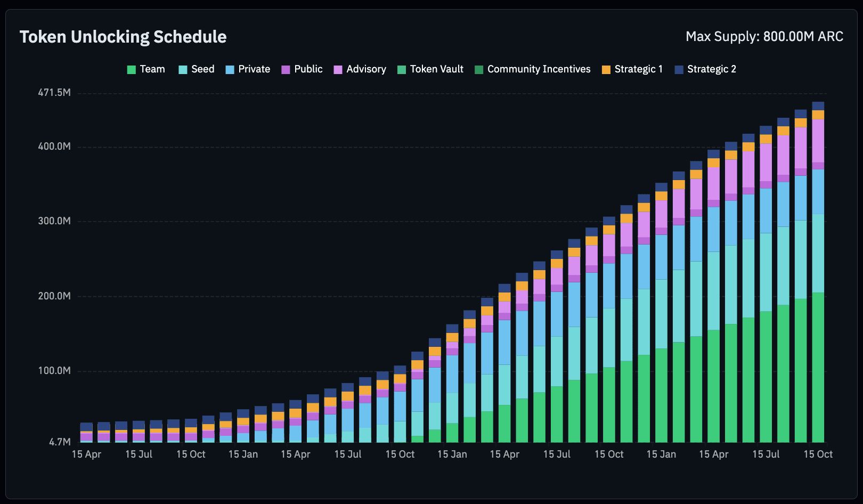Click the last 15 Oct x-axis label
863x504 pixels.
(x=818, y=454)
